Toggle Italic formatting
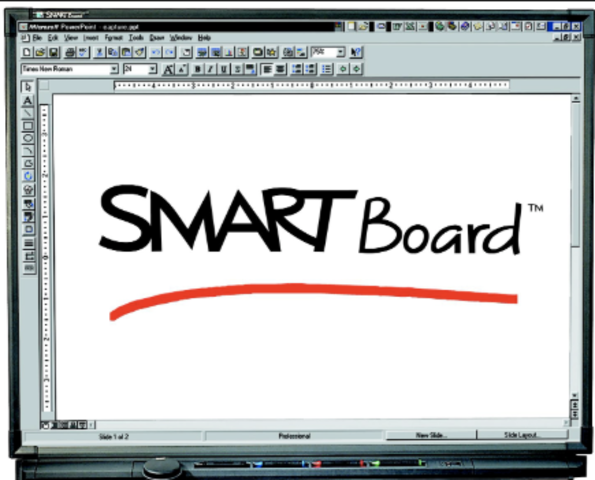The image size is (595, 480). click(x=210, y=69)
